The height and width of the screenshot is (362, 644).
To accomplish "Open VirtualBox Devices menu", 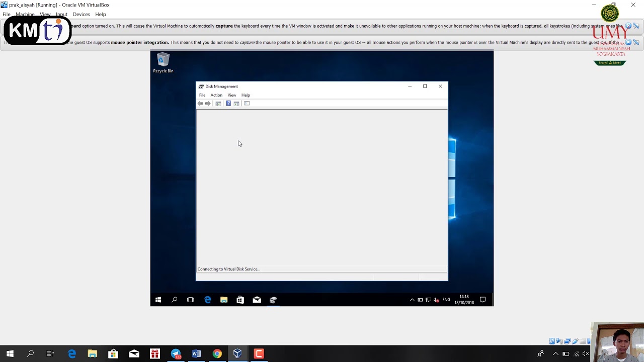I will pyautogui.click(x=81, y=14).
